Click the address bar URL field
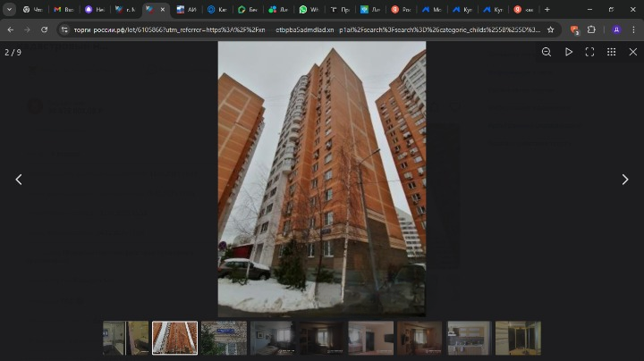 (x=304, y=29)
